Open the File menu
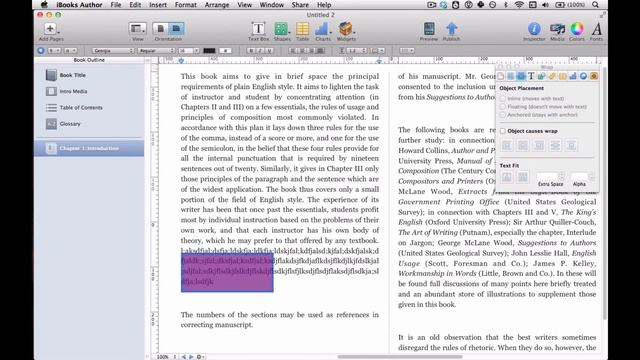640x360 pixels. [116, 5]
